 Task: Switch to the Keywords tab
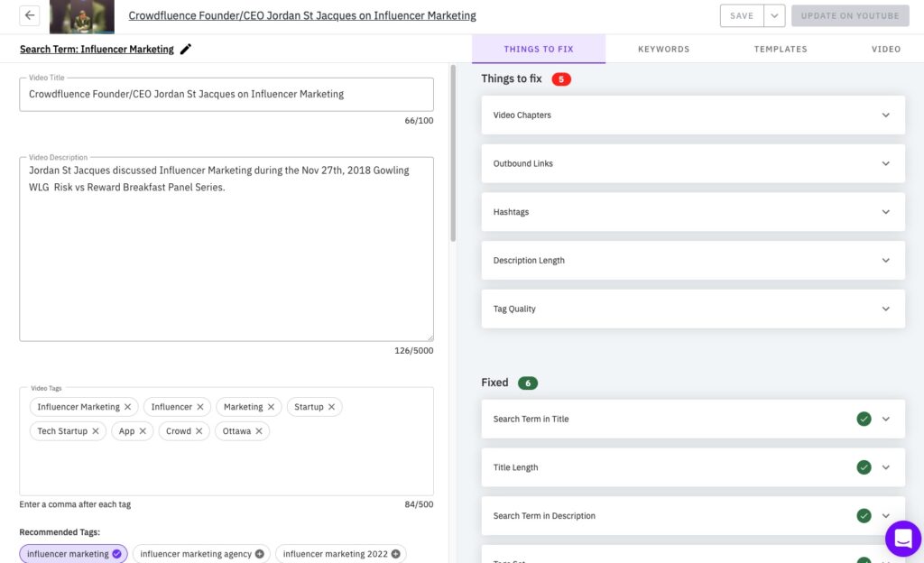(x=663, y=49)
